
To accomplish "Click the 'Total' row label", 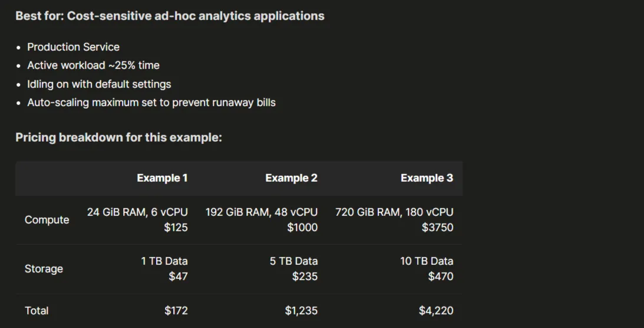I will [x=37, y=311].
